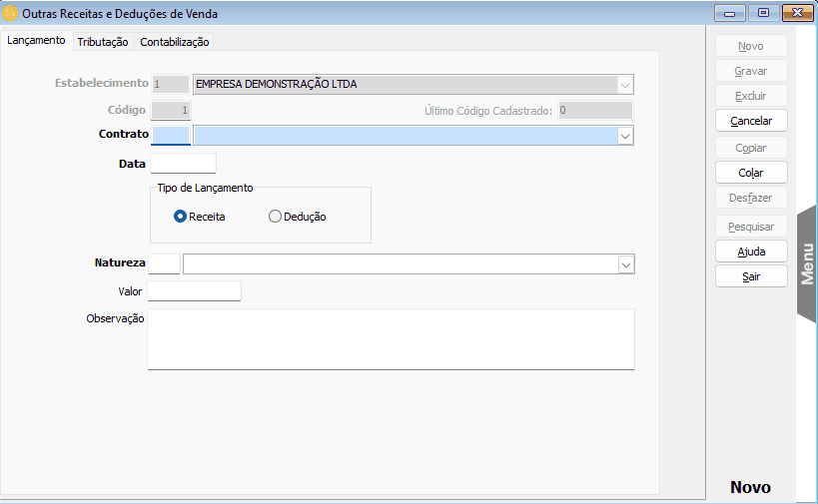Exit with the Sair button

coord(751,276)
